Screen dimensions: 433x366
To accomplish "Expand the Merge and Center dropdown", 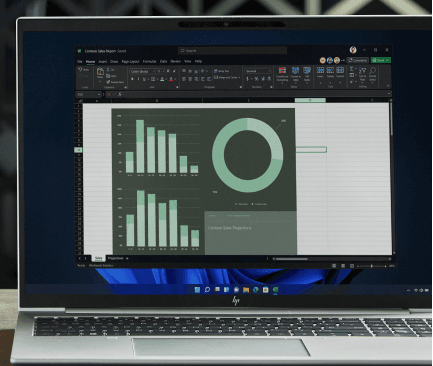I will (x=239, y=78).
